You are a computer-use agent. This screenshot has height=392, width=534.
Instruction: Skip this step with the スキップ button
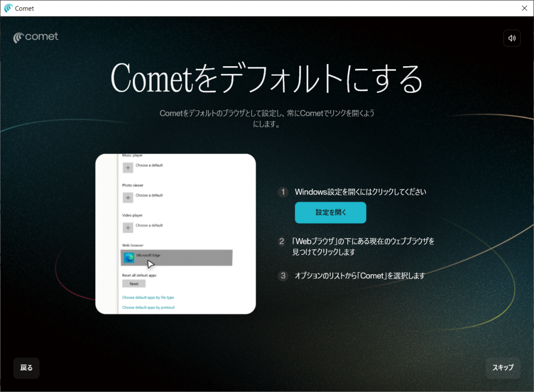(x=503, y=368)
